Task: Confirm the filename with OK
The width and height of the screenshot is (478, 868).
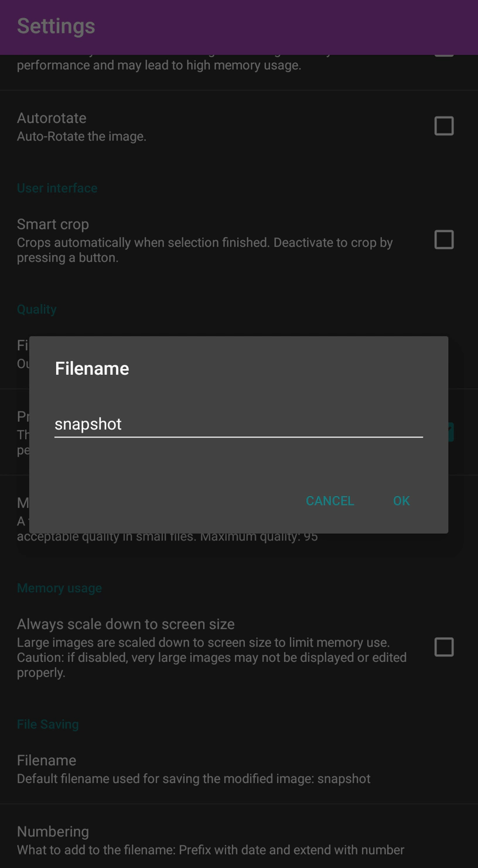Action: [401, 501]
